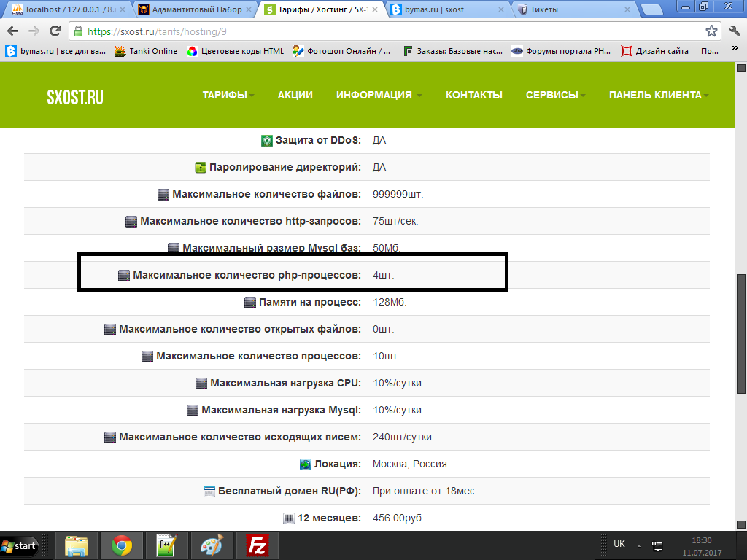The width and height of the screenshot is (747, 560).
Task: Click the Windows start button
Action: click(x=20, y=545)
